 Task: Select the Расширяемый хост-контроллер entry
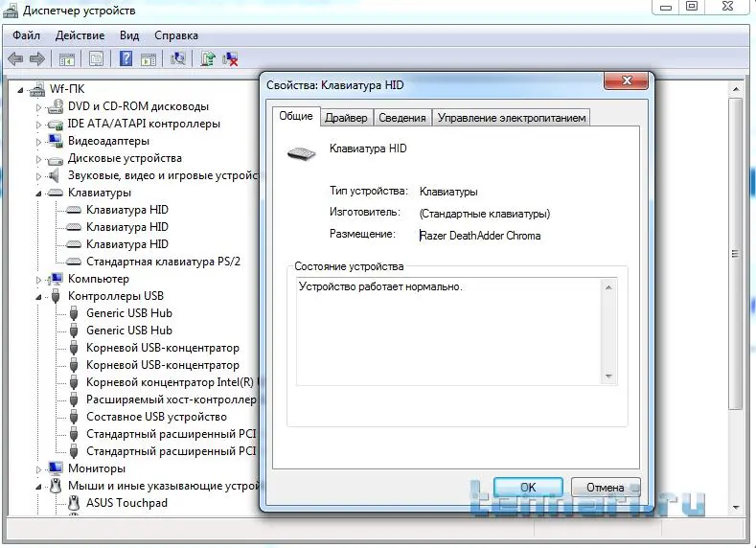pos(172,400)
